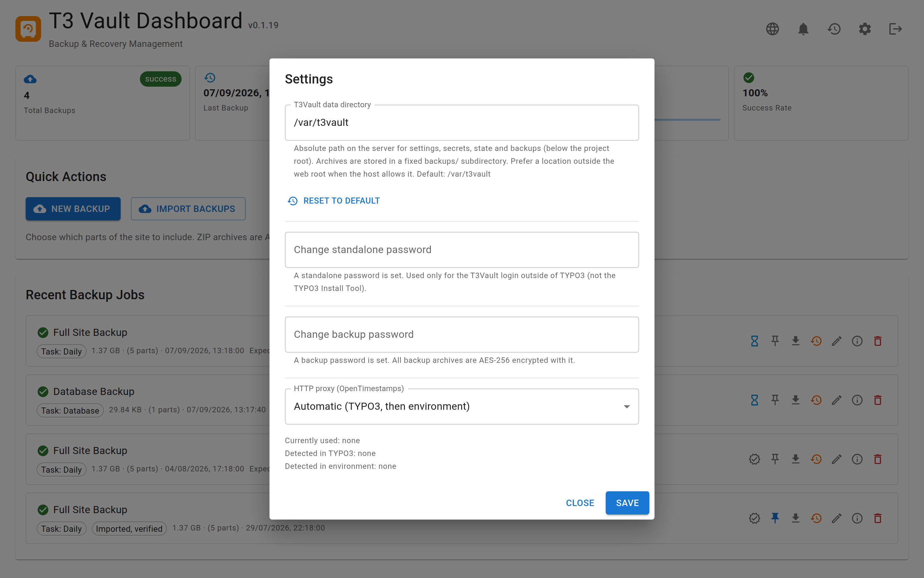The width and height of the screenshot is (924, 578).
Task: Click green check on Database Backup row
Action: (x=43, y=392)
